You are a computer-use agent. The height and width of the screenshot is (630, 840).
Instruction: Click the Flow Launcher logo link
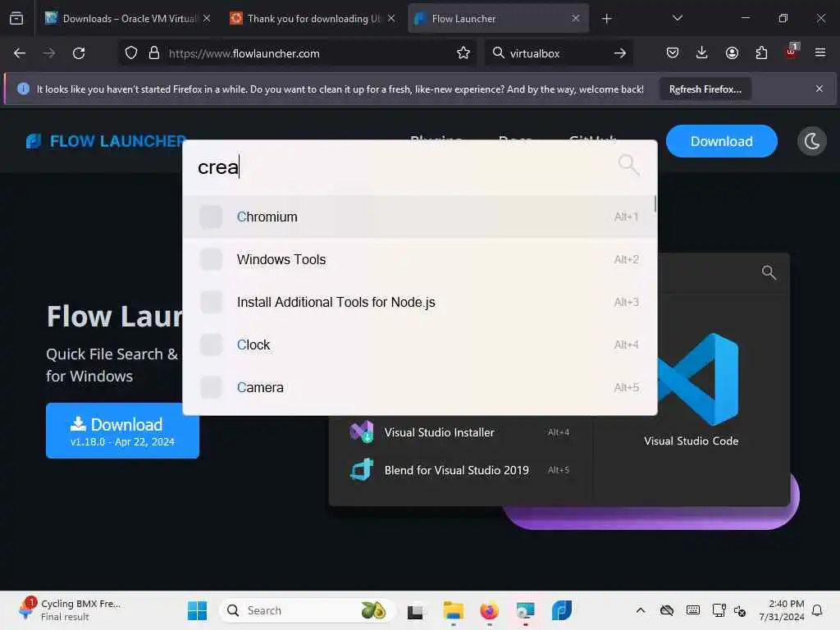click(x=106, y=141)
